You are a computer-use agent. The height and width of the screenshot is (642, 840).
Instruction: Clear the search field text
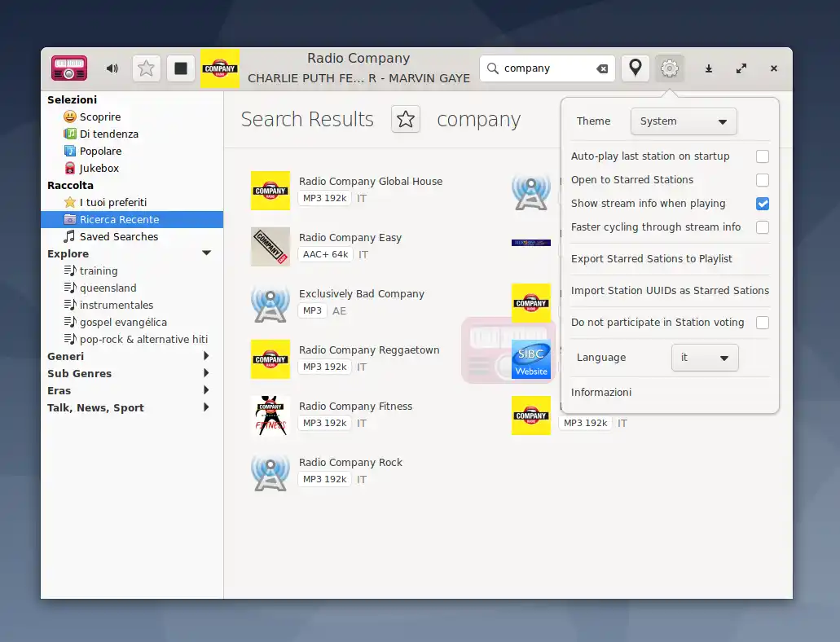[602, 68]
